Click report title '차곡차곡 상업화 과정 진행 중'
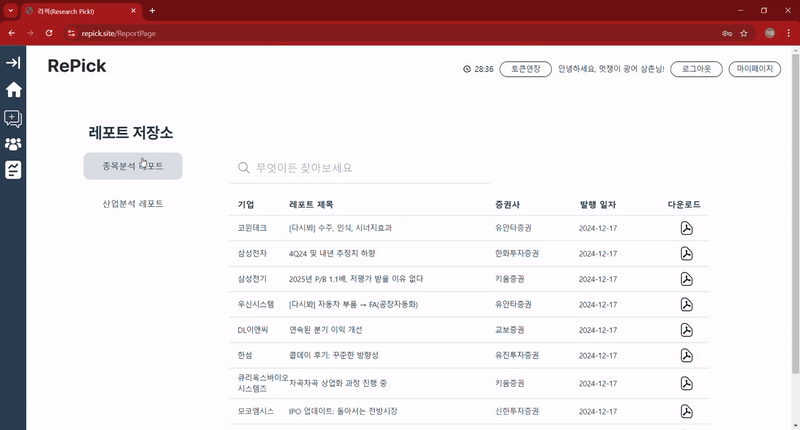 (x=338, y=383)
